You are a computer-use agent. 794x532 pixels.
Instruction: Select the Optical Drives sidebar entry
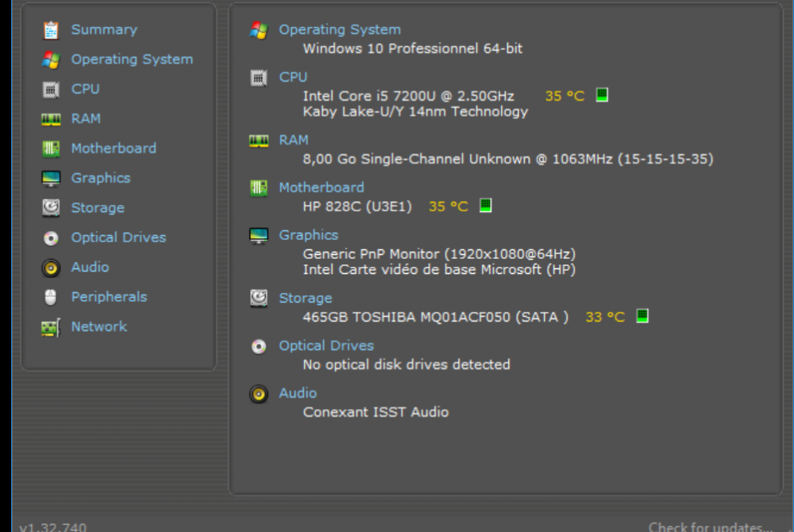click(118, 237)
